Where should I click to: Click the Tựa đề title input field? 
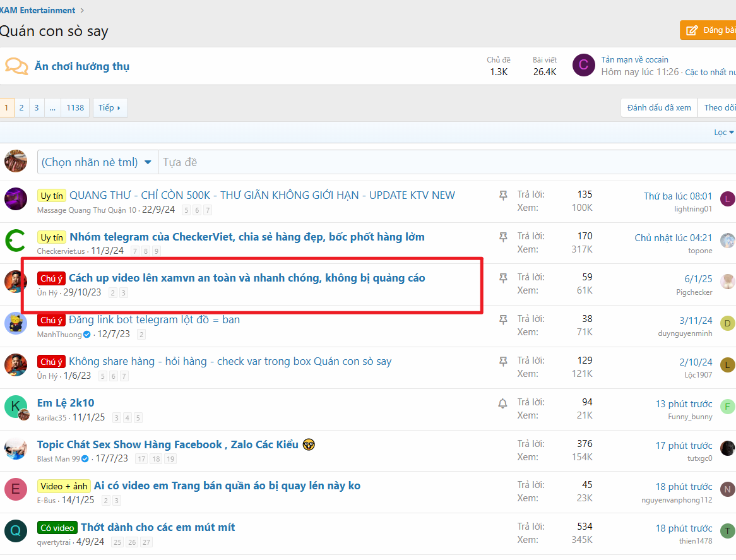[x=442, y=162]
